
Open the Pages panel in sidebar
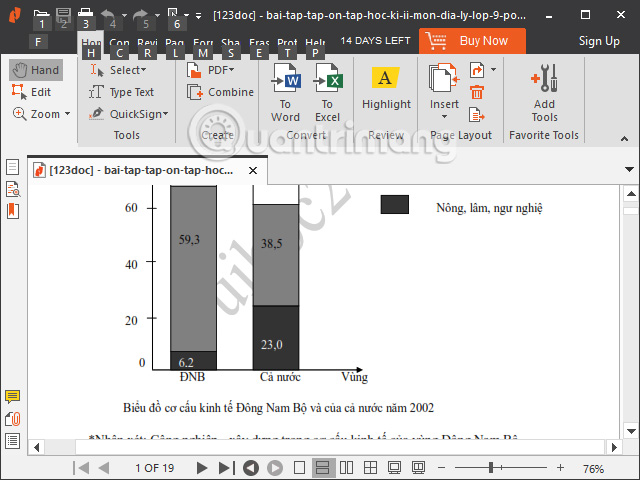coord(13,167)
